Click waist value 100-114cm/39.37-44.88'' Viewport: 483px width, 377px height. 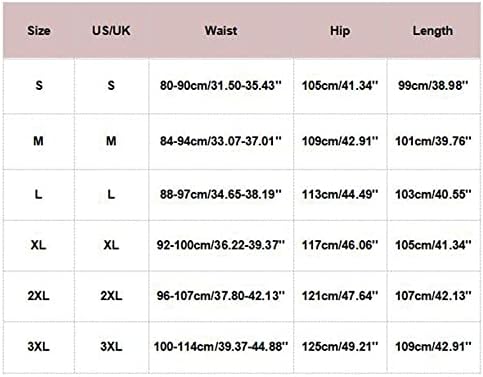point(221,346)
